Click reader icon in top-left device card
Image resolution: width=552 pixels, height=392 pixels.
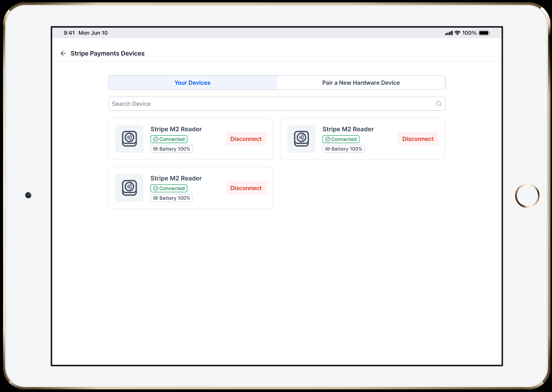[129, 139]
